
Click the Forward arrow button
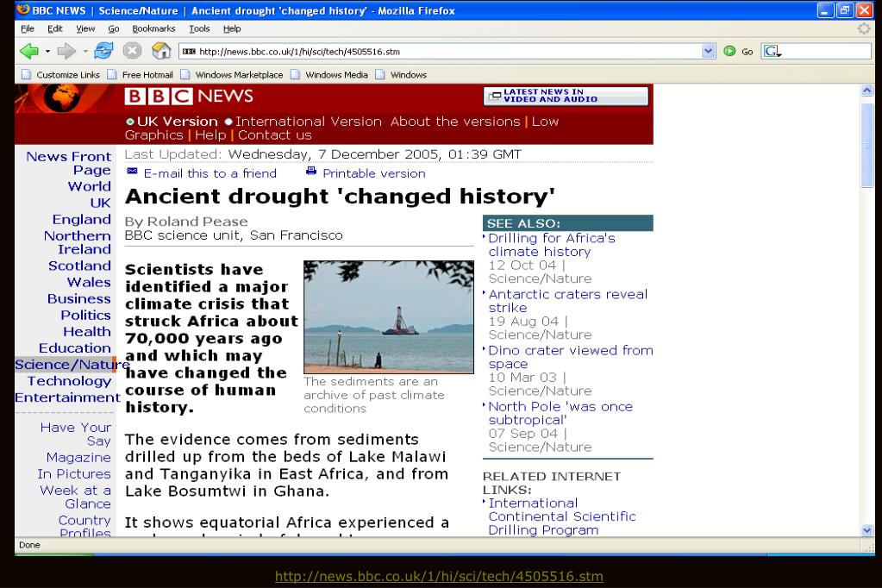tap(66, 51)
